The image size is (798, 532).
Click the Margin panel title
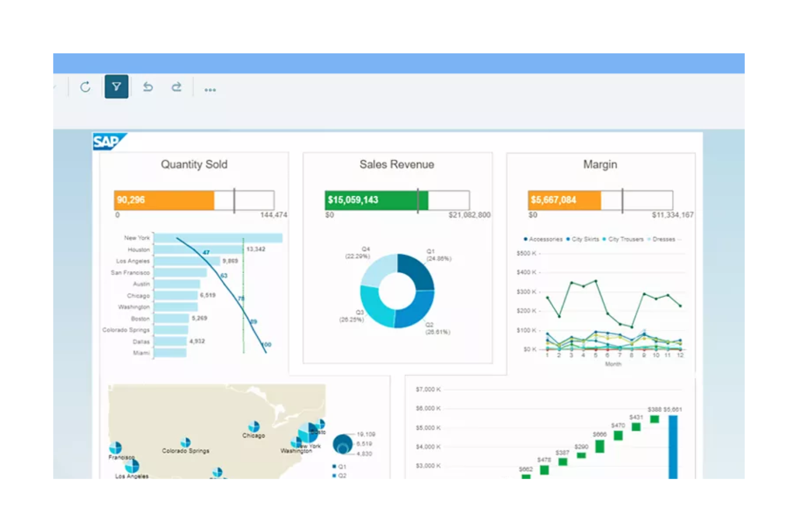(x=600, y=164)
